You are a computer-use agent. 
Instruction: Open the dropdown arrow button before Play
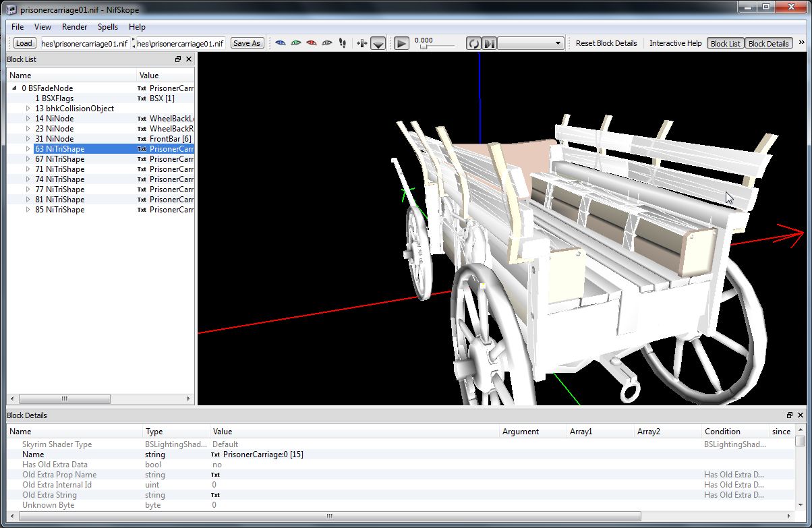(378, 43)
